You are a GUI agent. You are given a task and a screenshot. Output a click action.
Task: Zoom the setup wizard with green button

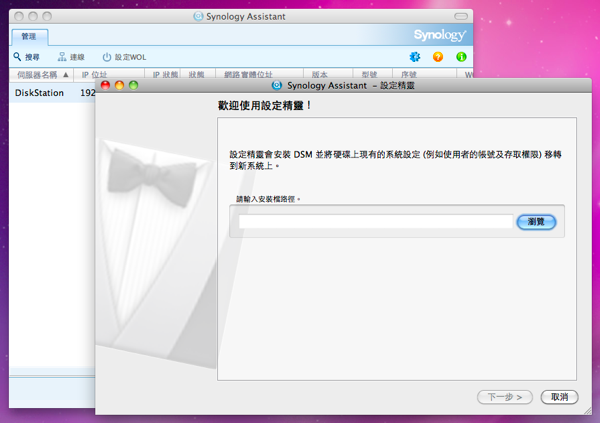134,85
